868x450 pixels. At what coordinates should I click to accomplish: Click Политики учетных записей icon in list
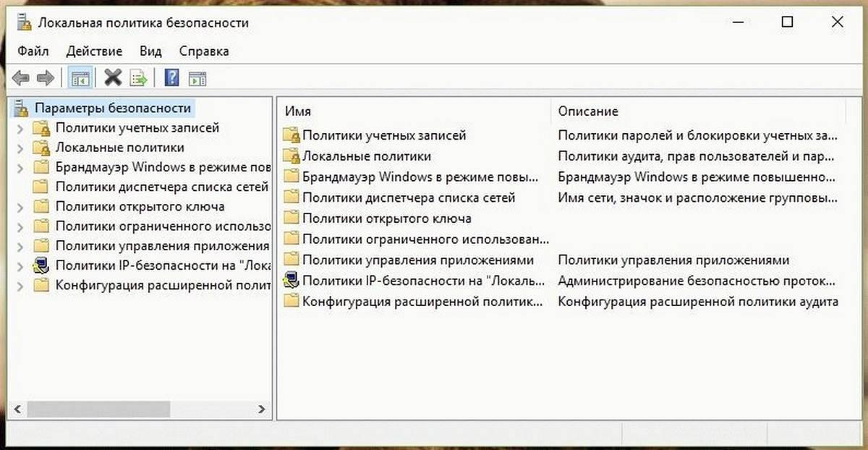(292, 135)
